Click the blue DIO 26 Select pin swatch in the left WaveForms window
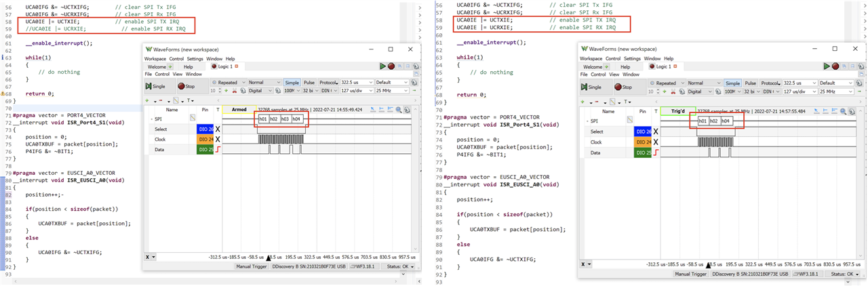 pos(205,128)
